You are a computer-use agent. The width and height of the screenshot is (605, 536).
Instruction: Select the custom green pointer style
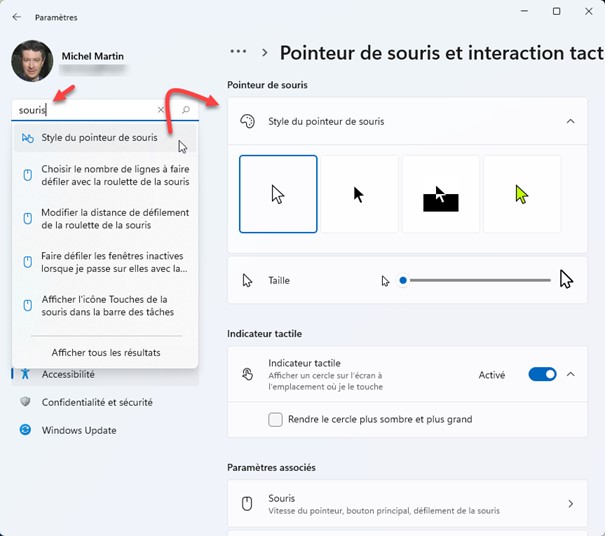(x=522, y=194)
